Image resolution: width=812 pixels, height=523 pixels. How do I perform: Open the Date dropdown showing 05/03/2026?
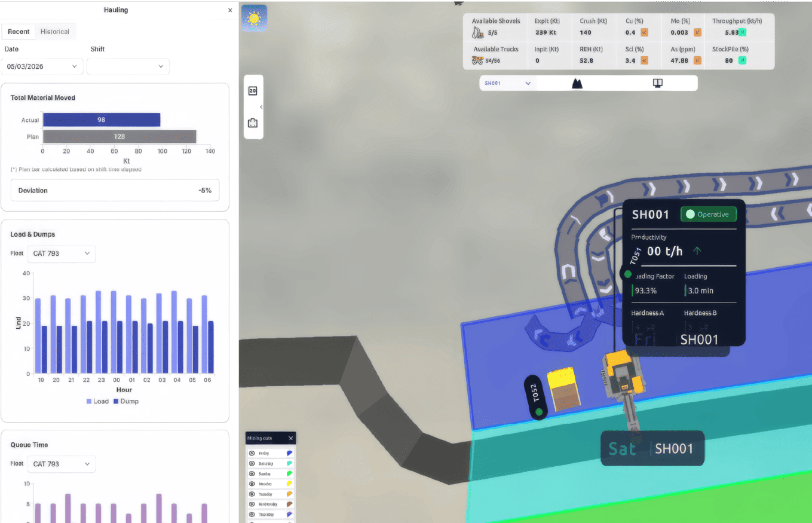(42, 66)
